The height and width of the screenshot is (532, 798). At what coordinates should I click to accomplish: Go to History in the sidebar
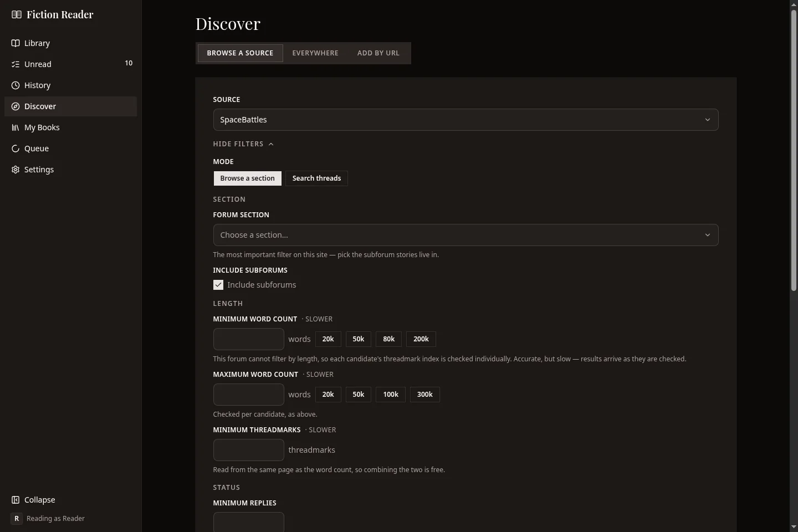tap(70, 85)
